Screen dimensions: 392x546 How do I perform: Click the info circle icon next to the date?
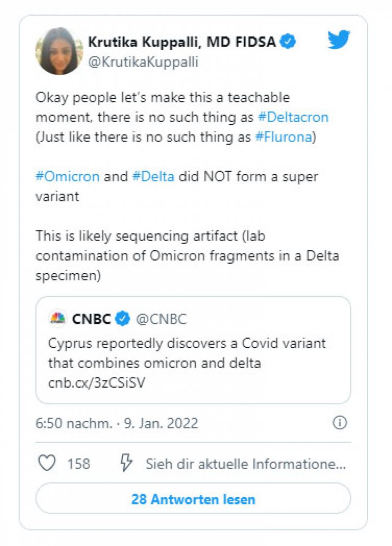[x=340, y=423]
